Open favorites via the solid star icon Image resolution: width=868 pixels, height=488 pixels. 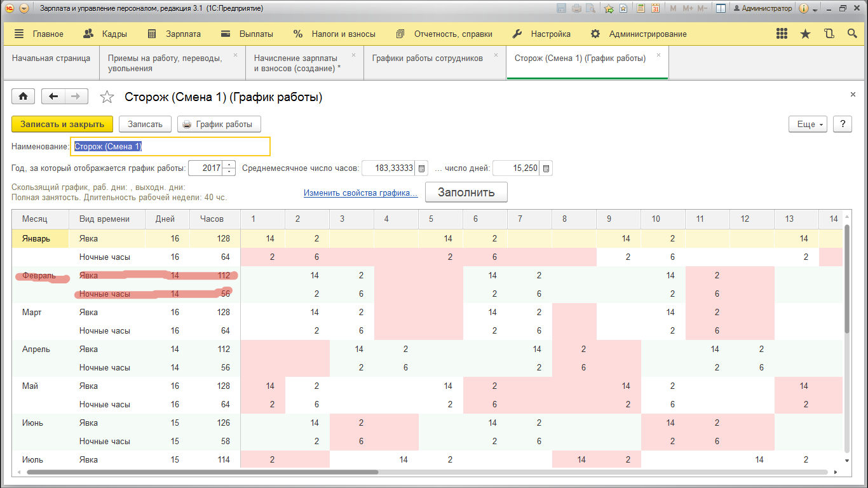coord(805,34)
